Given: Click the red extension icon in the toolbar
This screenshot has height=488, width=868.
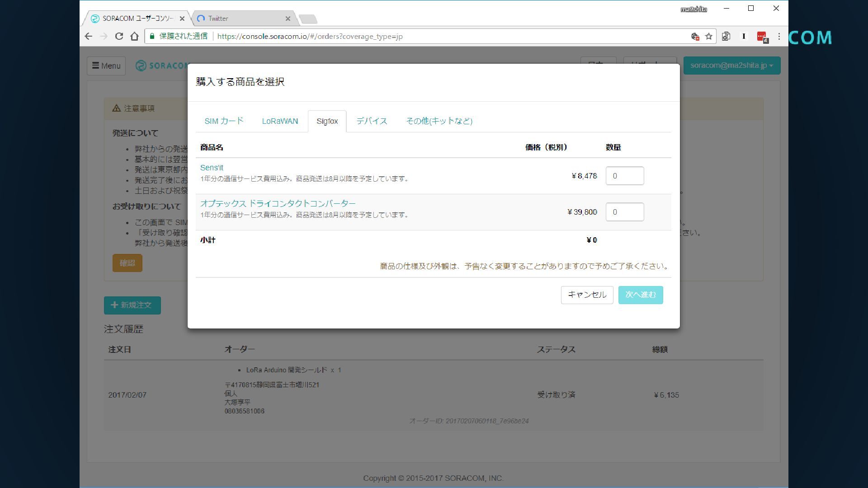Looking at the screenshot, I should pos(762,37).
